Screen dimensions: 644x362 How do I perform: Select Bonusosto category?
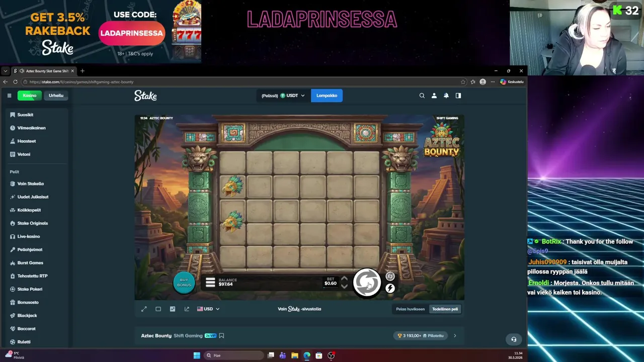38,302
